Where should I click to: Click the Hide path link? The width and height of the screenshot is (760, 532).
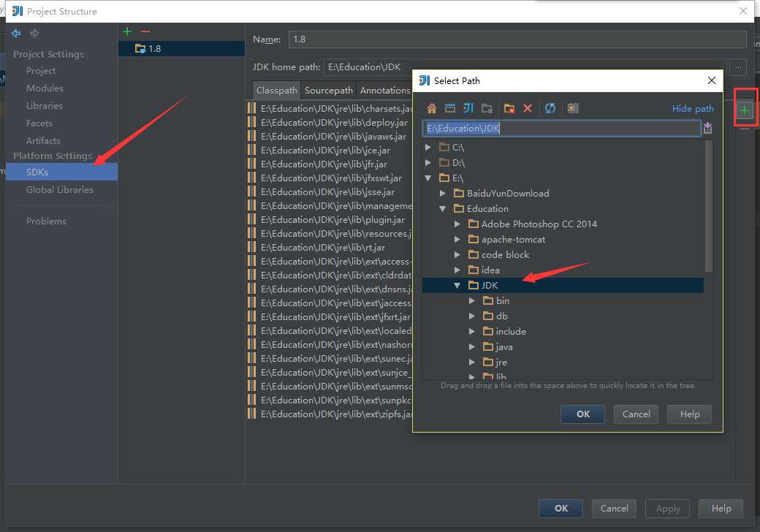coord(693,109)
